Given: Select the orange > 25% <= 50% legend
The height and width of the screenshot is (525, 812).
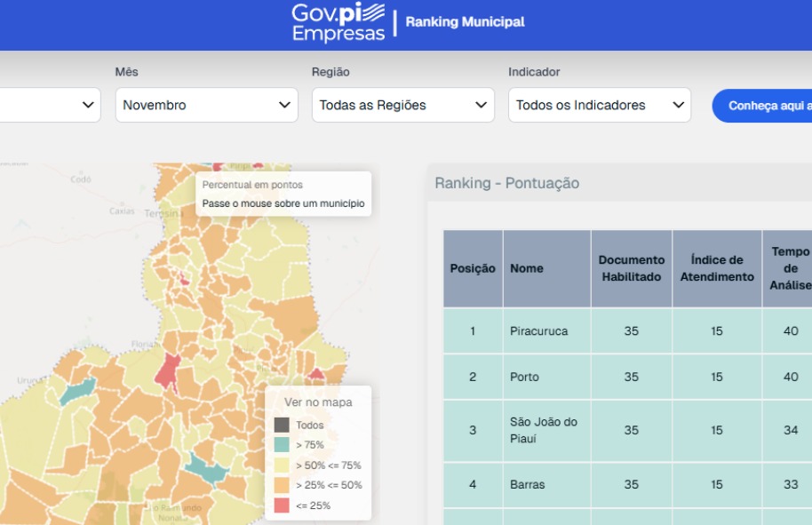Looking at the screenshot, I should coord(282,485).
